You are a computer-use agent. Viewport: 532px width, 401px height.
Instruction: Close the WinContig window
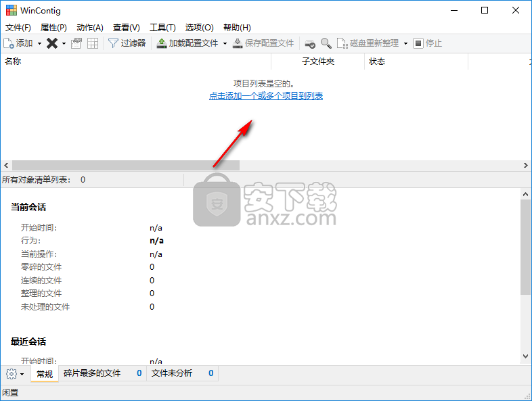pyautogui.click(x=515, y=11)
